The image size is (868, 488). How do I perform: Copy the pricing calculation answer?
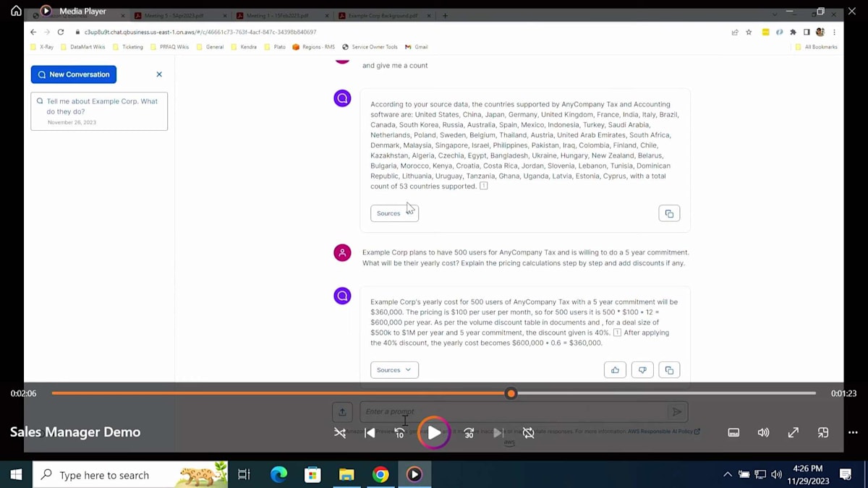tap(668, 369)
